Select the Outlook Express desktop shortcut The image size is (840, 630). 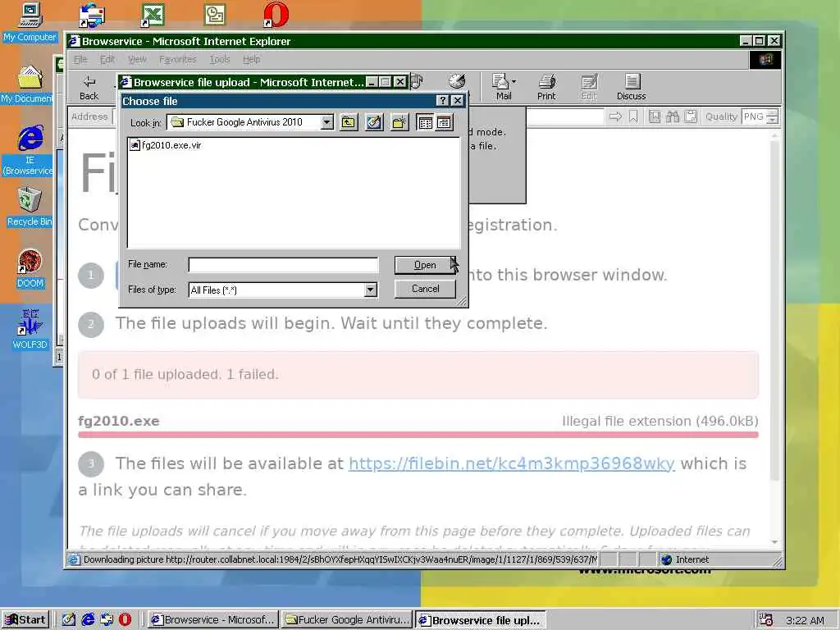(x=92, y=16)
